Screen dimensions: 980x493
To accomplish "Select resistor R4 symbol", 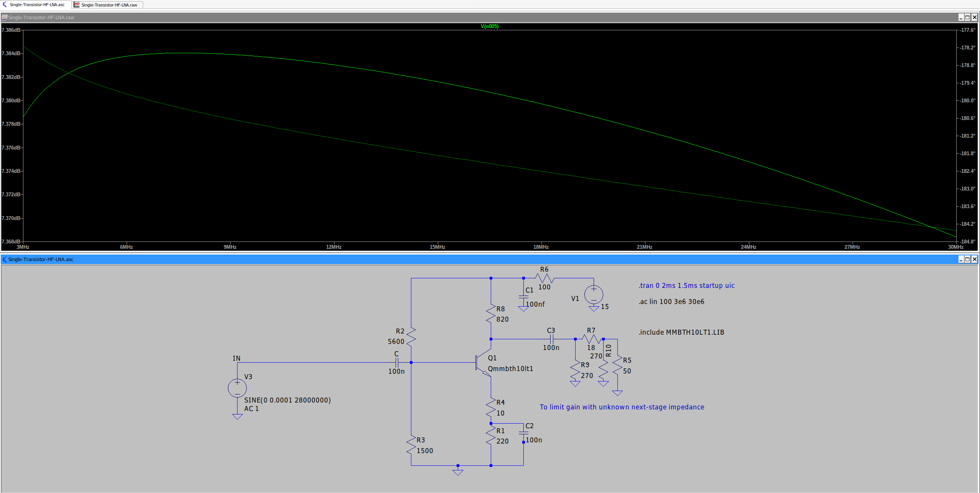I will tap(491, 408).
